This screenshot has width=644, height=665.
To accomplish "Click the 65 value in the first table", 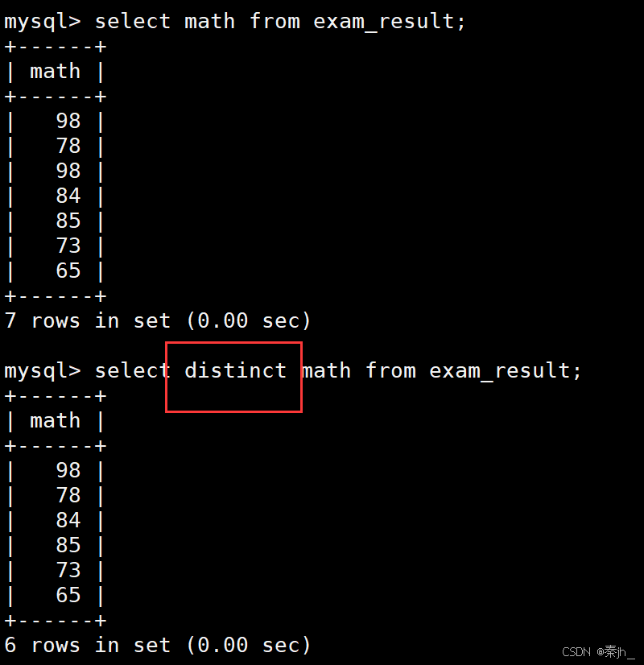I will pyautogui.click(x=68, y=271).
